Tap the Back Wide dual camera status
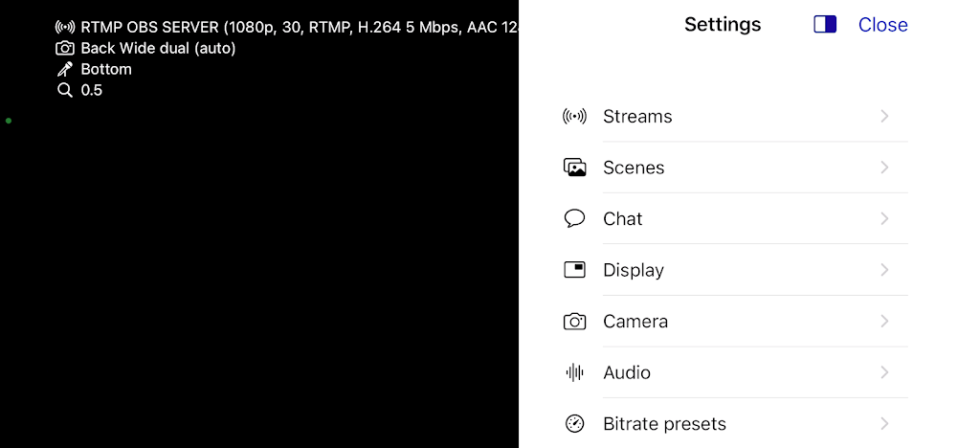This screenshot has height=448, width=980. (158, 48)
